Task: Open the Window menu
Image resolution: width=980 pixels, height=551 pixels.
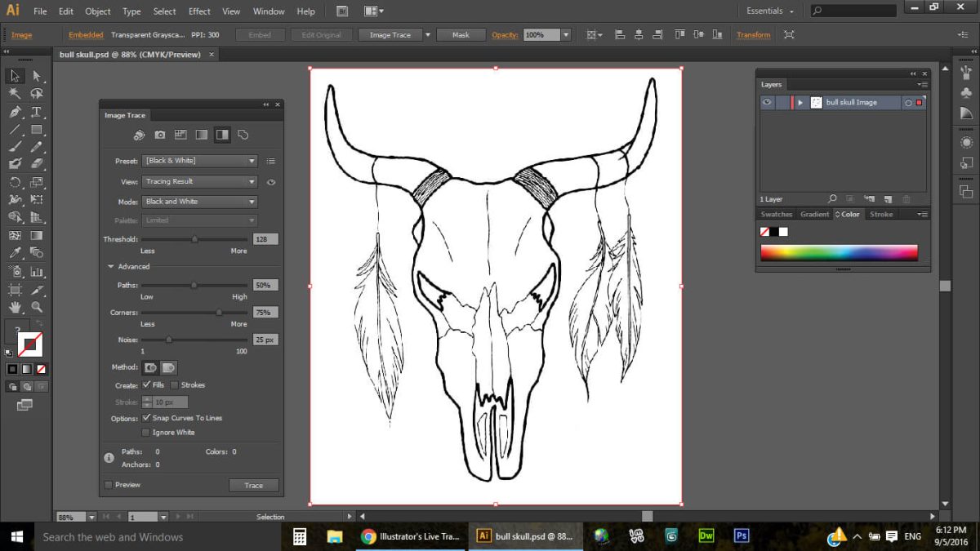Action: pos(268,11)
